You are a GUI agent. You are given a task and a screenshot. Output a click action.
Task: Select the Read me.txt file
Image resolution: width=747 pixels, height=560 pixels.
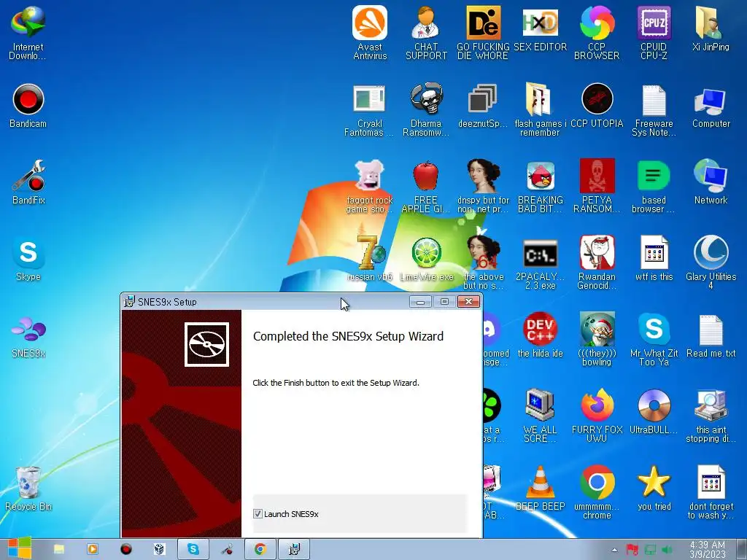711,335
